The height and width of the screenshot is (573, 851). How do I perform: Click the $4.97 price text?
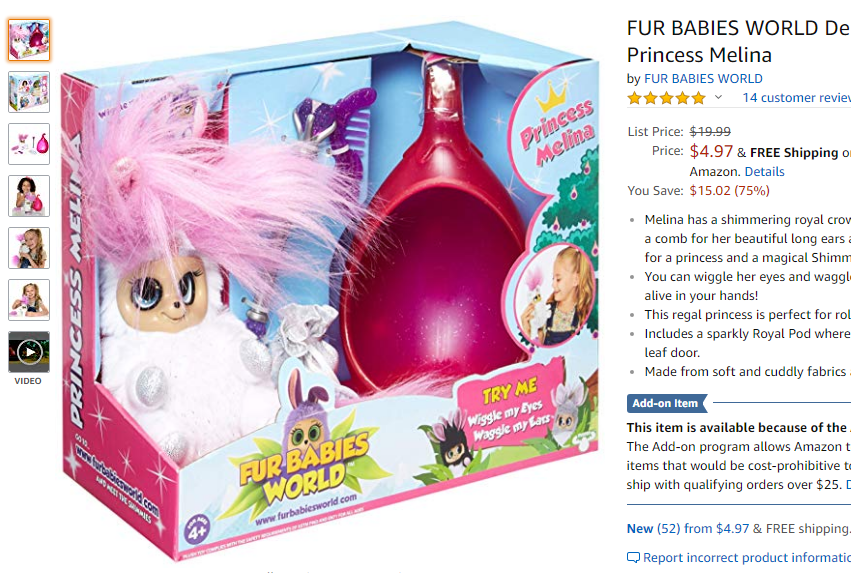pyautogui.click(x=711, y=151)
